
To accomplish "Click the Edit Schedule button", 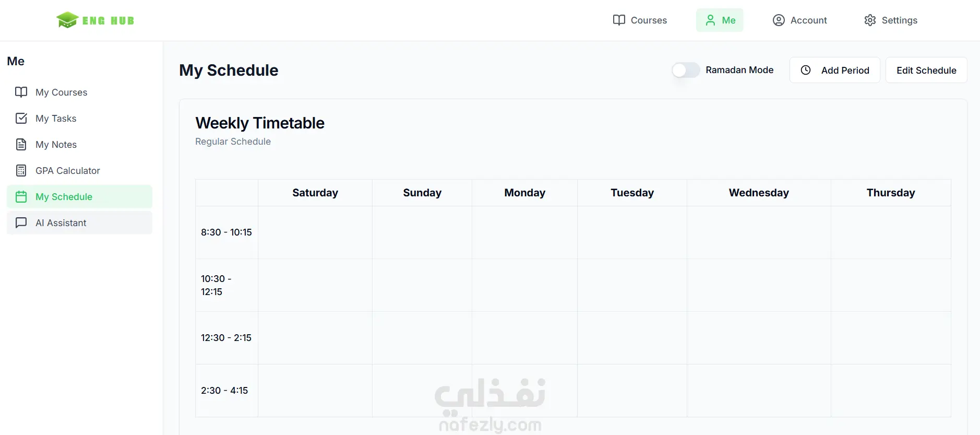I will 926,70.
